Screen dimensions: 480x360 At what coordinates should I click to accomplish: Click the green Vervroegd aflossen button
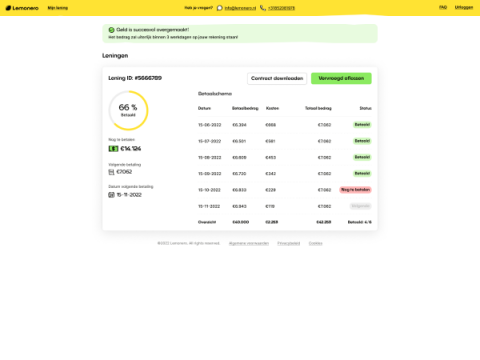click(341, 78)
